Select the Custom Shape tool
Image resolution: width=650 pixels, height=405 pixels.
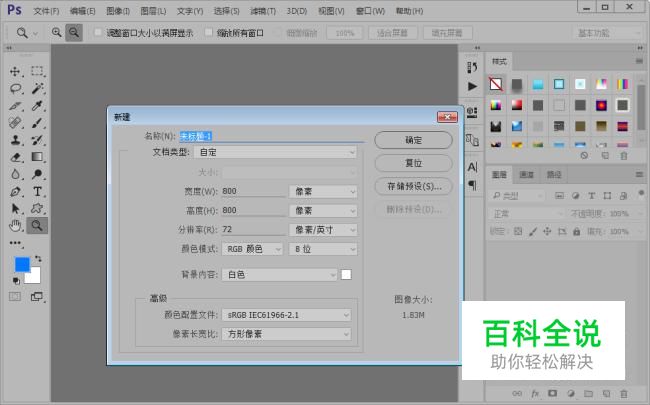coord(37,209)
